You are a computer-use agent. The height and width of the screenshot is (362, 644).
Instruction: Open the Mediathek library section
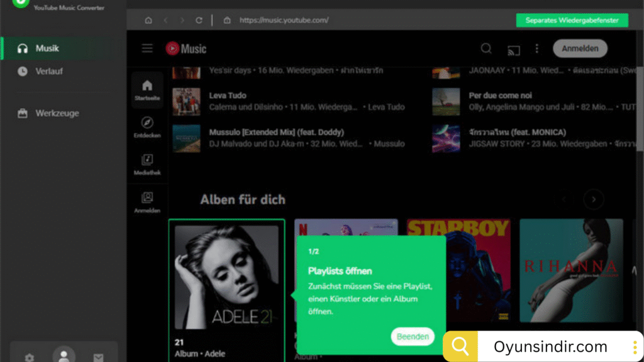pyautogui.click(x=147, y=163)
